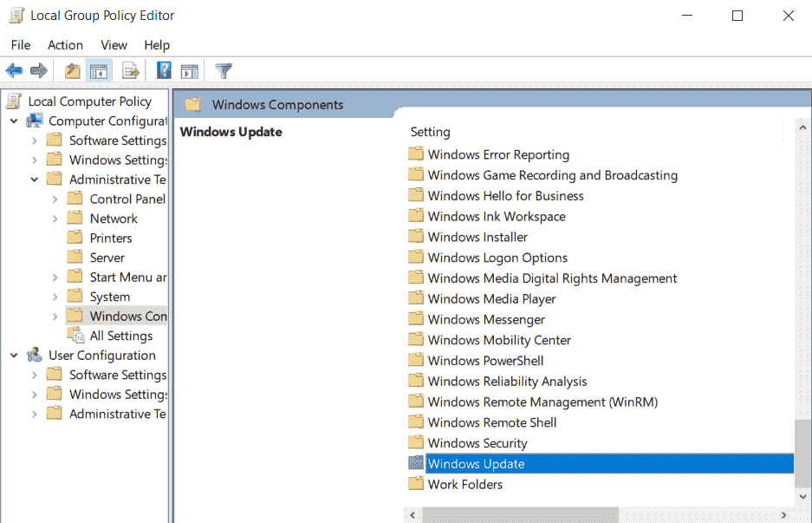Toggle the Show/Hide Console Tree icon
Image resolution: width=812 pixels, height=523 pixels.
(99, 71)
